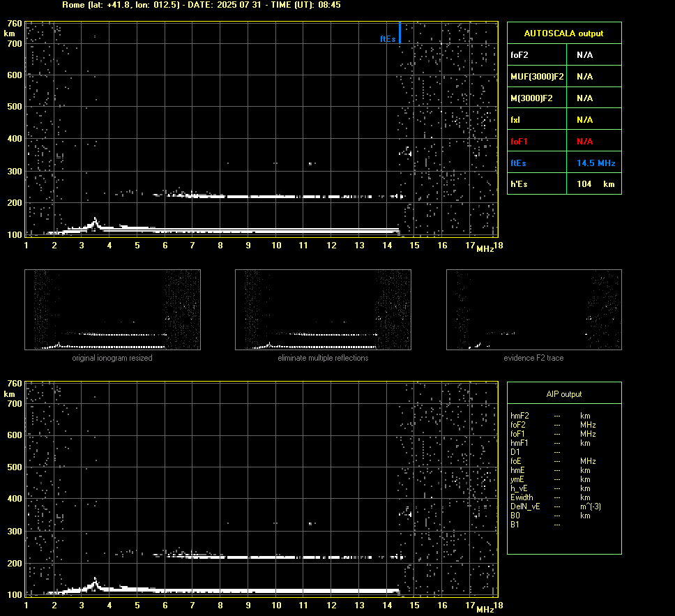Select the AUTOSCALA output table header

(x=564, y=33)
